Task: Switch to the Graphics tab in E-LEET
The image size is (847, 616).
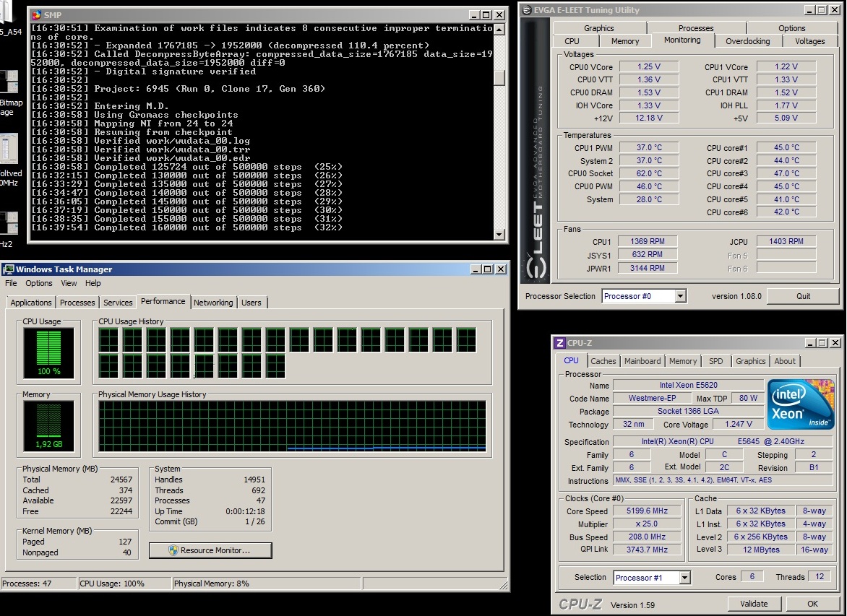Action: click(x=598, y=28)
